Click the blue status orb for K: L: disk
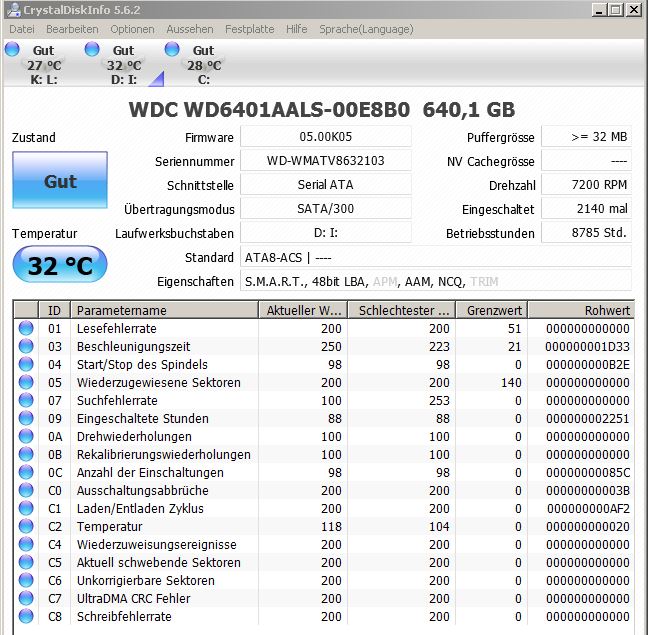Image resolution: width=648 pixels, height=635 pixels. (x=12, y=49)
